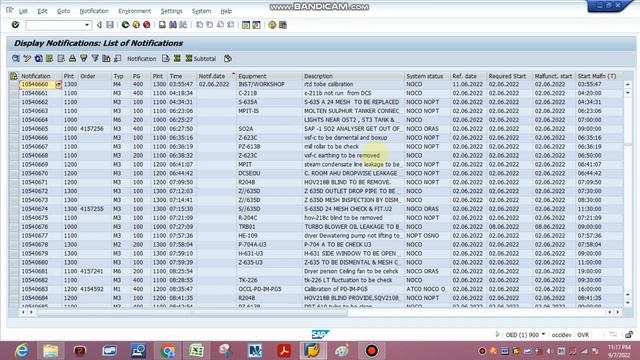This screenshot has height=360, width=640.
Task: Open the Settings menu
Action: click(171, 11)
